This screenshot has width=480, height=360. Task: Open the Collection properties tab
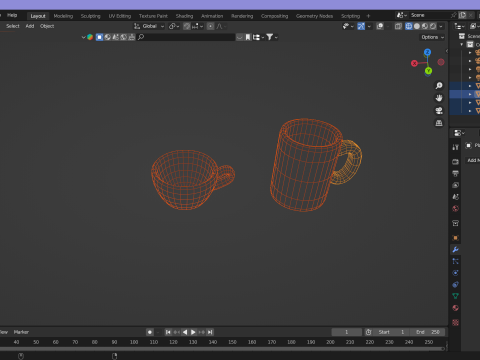(x=455, y=223)
